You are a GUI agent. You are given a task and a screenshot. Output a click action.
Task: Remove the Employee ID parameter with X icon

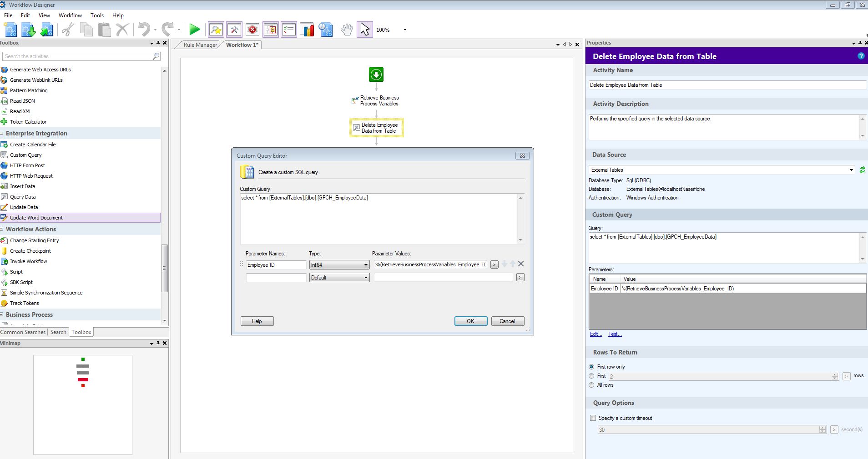[x=521, y=264]
